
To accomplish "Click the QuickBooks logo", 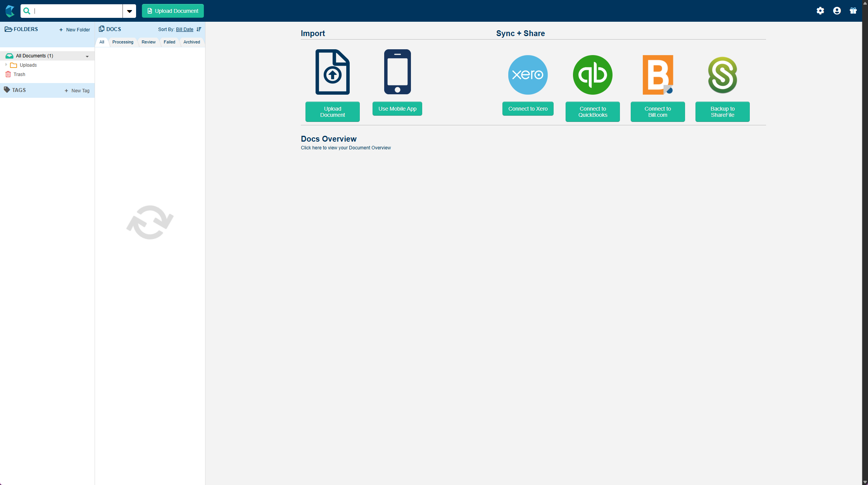I will pyautogui.click(x=593, y=75).
